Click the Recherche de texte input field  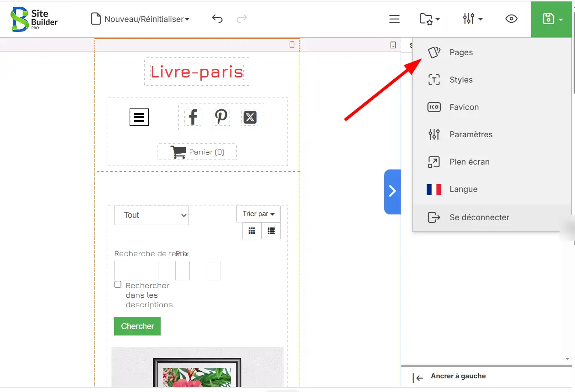click(136, 270)
